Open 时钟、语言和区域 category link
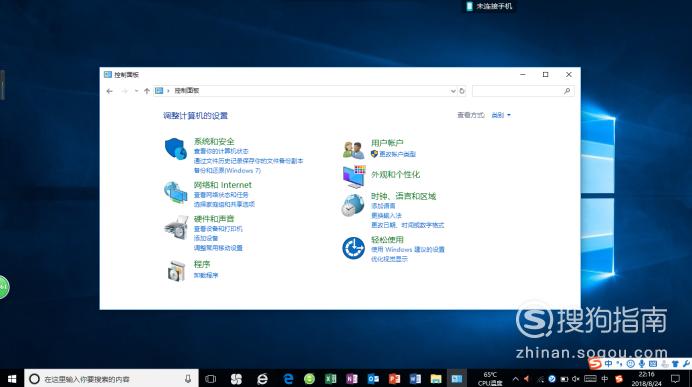Screen dimensions: 692x387 [403, 196]
